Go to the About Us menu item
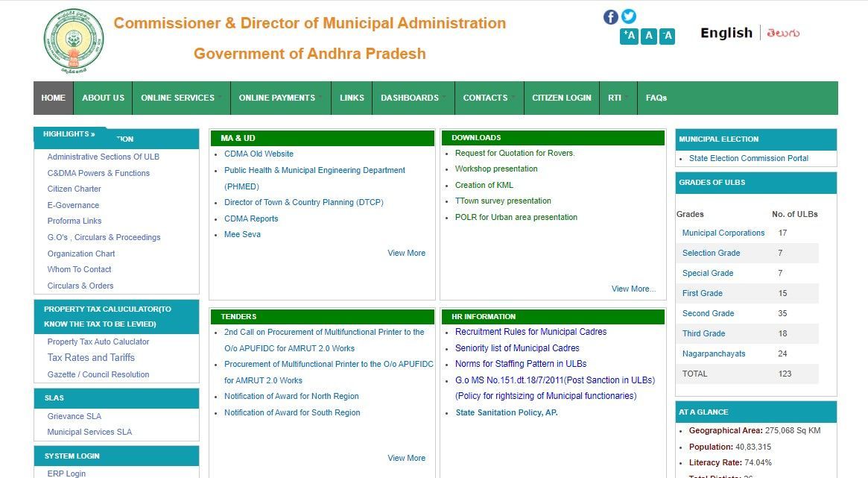The width and height of the screenshot is (868, 478). point(103,98)
